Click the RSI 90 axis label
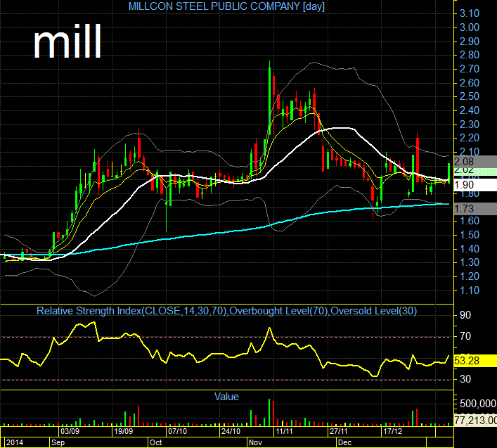Viewport: 497px width, 448px height. 465,315
